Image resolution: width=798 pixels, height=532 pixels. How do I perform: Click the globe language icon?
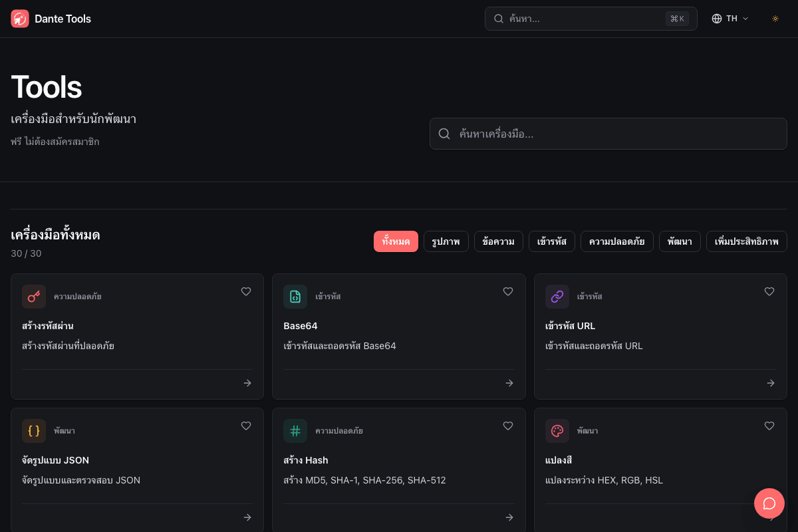717,19
